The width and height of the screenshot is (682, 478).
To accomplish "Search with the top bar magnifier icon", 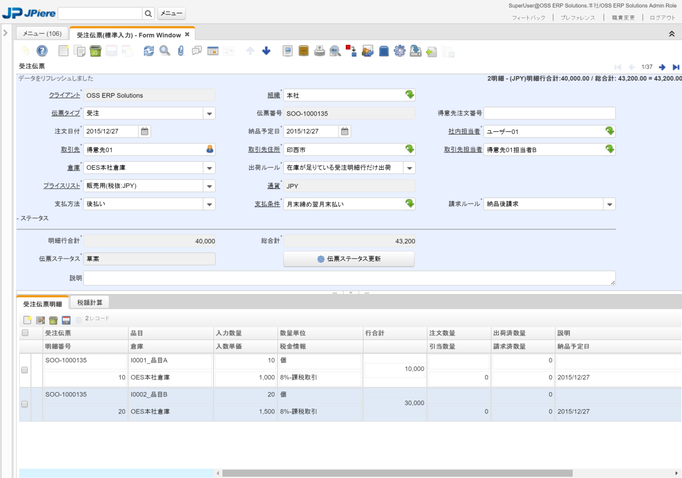I will tap(148, 13).
